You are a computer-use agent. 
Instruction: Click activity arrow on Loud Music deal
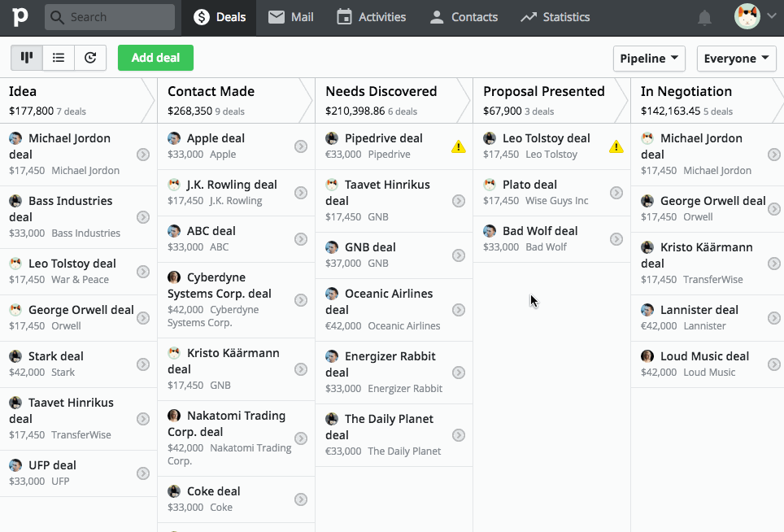[774, 364]
